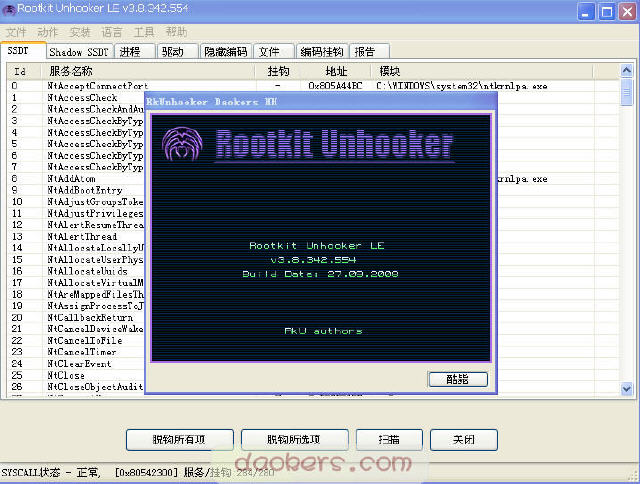Close the Rootkit Unhooker window
Image resolution: width=640 pixels, height=484 pixels.
(627, 11)
